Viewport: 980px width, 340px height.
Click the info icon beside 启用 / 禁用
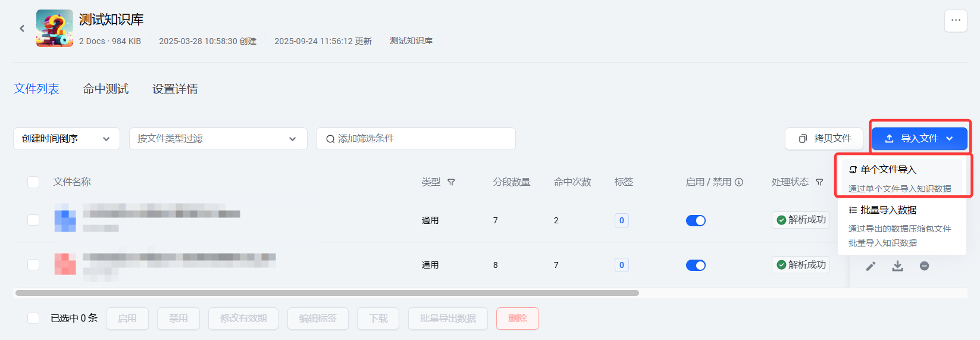(739, 182)
